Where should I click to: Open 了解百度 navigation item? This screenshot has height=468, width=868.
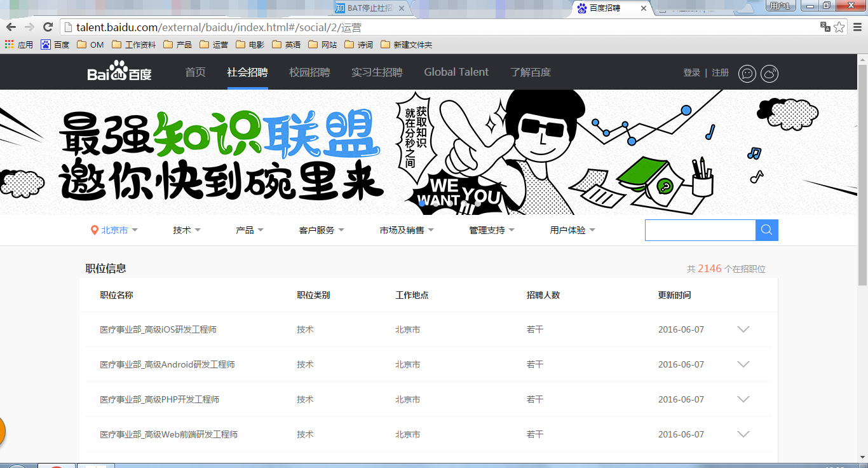531,72
